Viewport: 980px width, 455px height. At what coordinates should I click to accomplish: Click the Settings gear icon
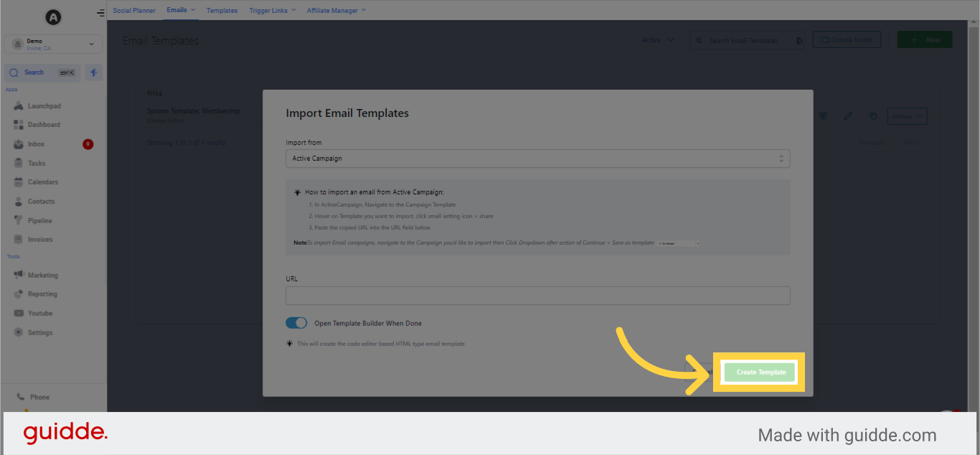tap(19, 333)
